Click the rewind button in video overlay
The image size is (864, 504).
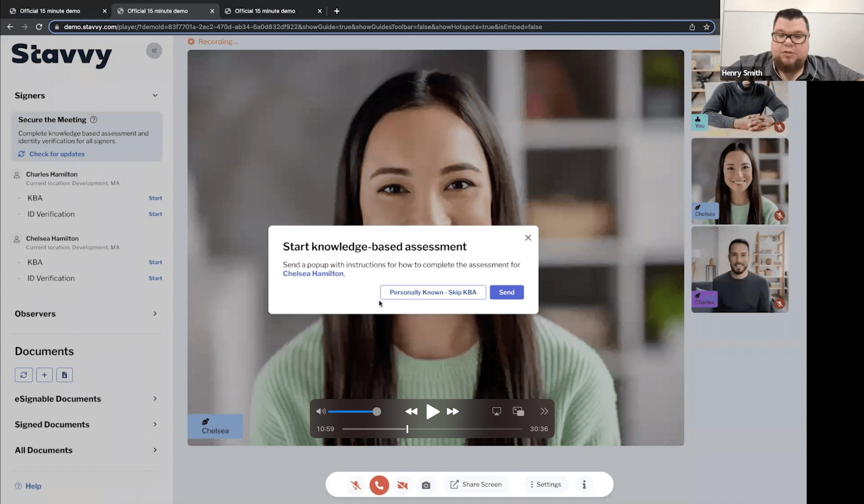(411, 411)
